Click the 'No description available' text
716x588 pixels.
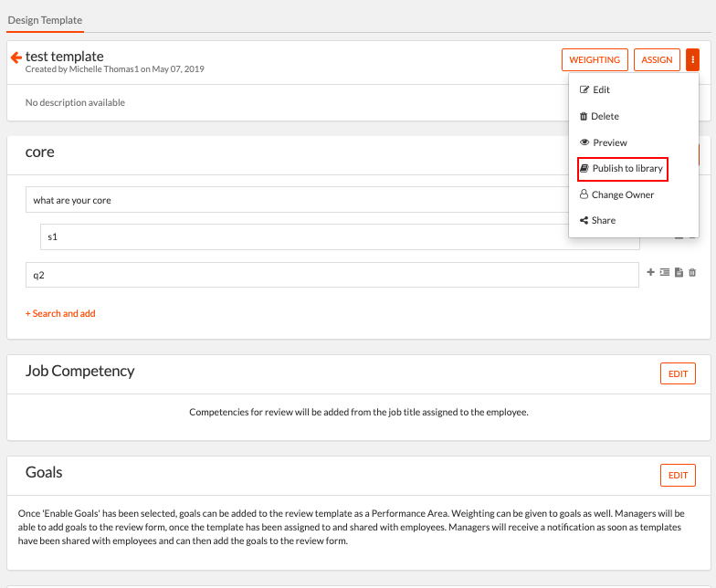click(x=75, y=102)
